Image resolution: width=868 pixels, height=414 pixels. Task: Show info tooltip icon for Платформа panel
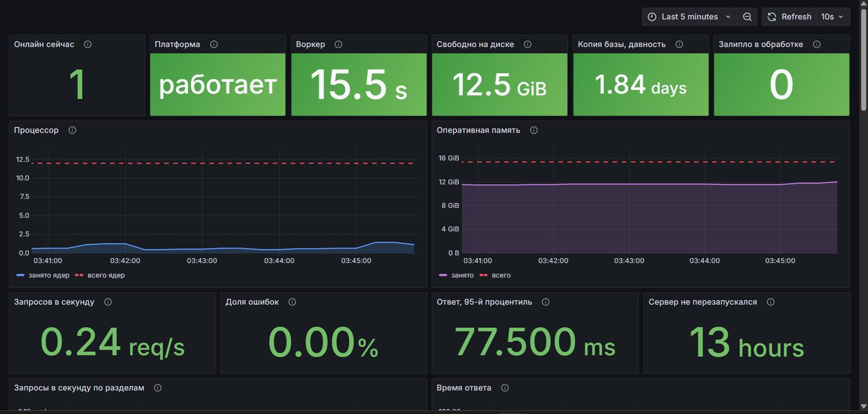point(214,44)
